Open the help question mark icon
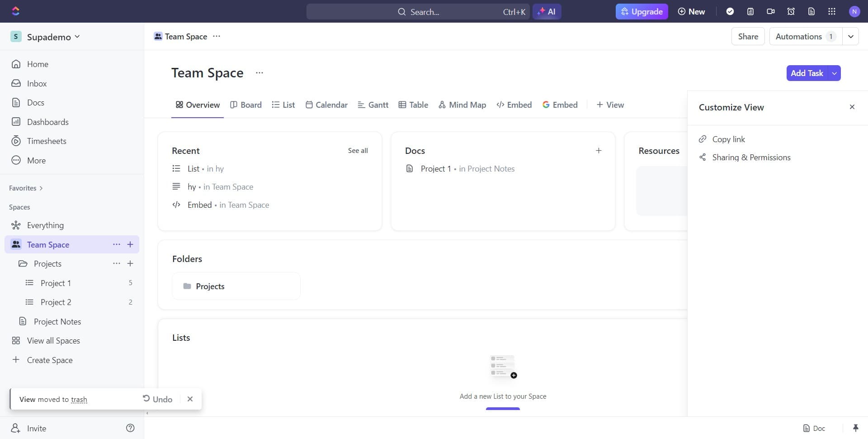Image resolution: width=868 pixels, height=439 pixels. pos(130,428)
